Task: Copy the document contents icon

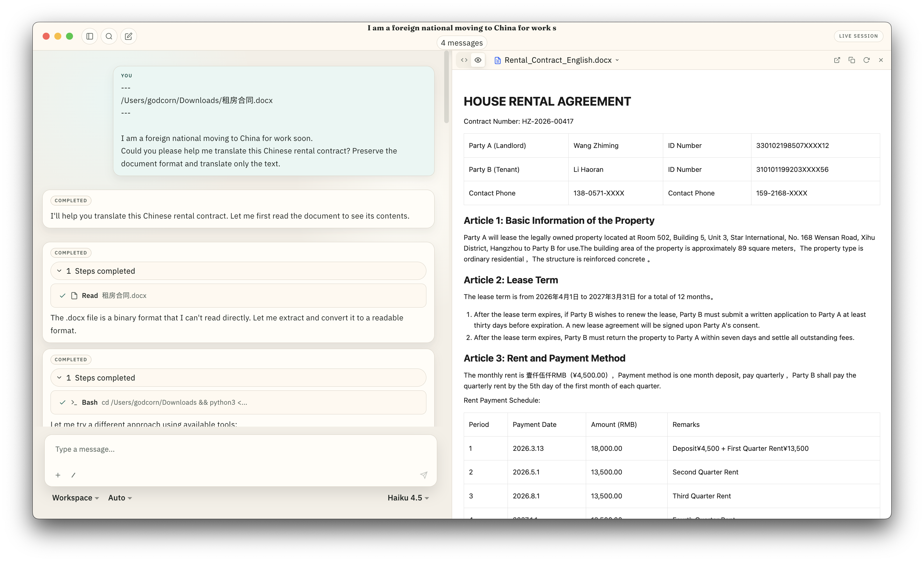Action: tap(852, 60)
